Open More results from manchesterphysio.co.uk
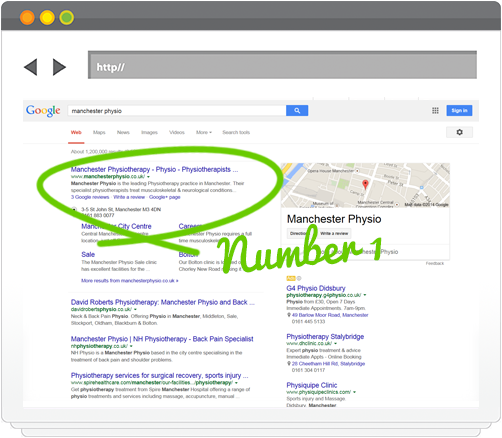The width and height of the screenshot is (502, 438). tap(130, 281)
